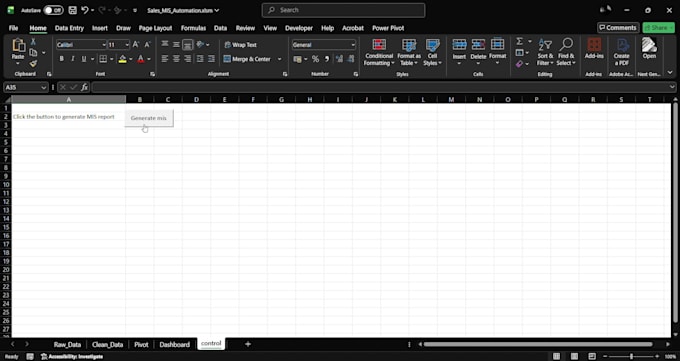The width and height of the screenshot is (680, 361).
Task: Click the Save disk icon in title bar
Action: (x=72, y=10)
